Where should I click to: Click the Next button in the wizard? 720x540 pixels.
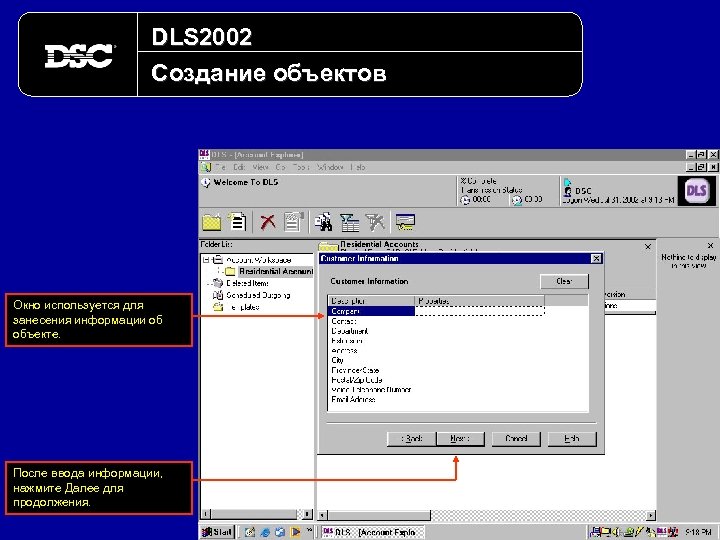pyautogui.click(x=460, y=439)
